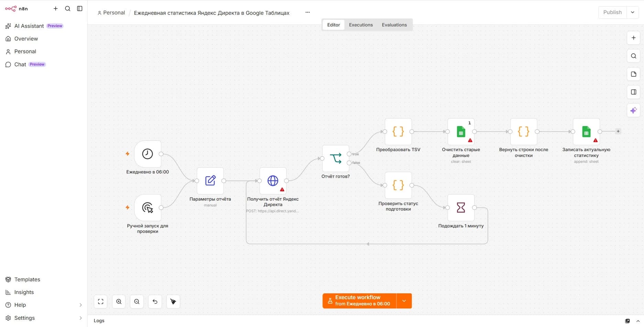Expand the Logs panel chevron
Screen dimensions: 644x327
(x=638, y=321)
